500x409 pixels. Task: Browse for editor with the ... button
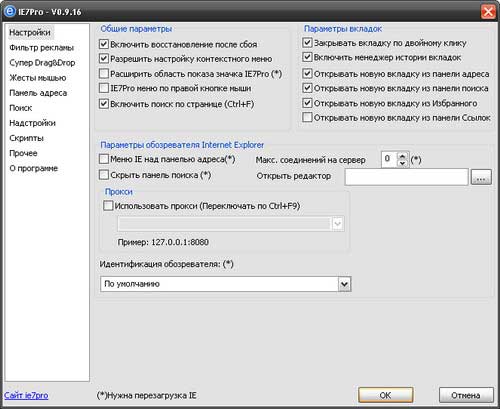[x=481, y=177]
